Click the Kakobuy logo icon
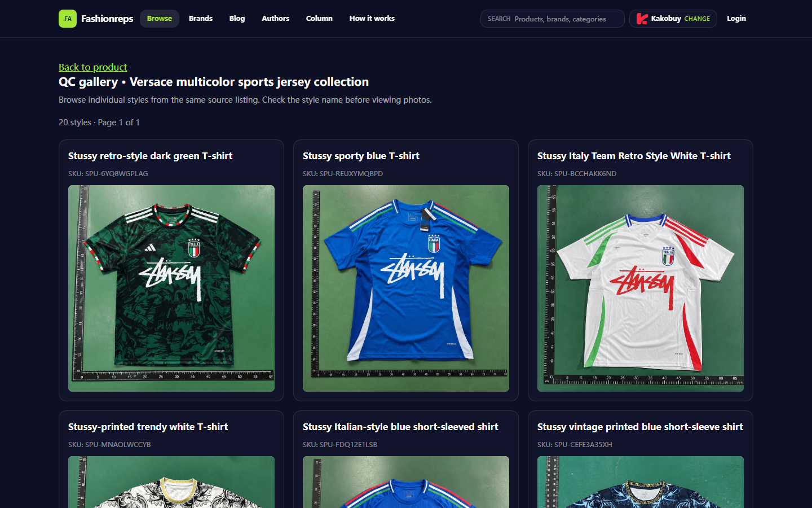 coord(642,19)
